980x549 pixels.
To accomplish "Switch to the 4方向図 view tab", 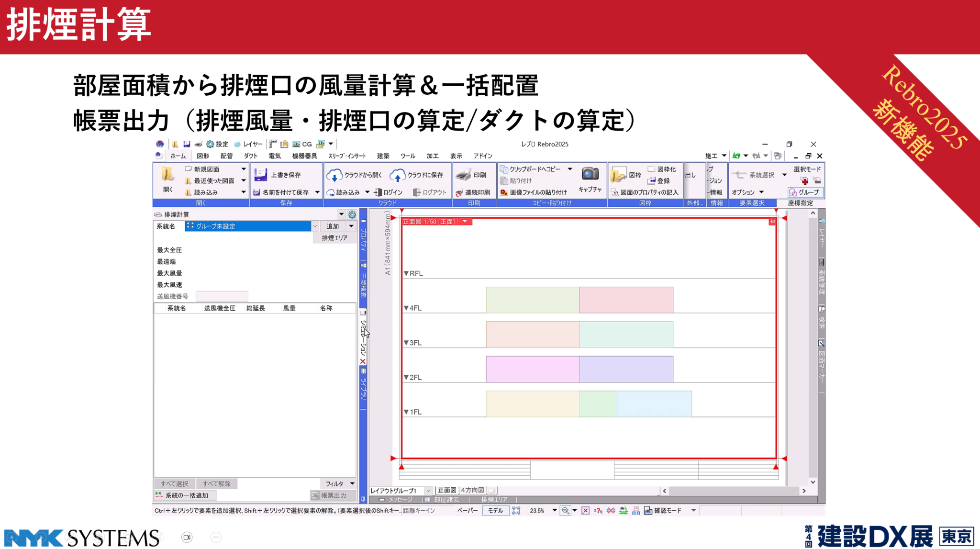I will pyautogui.click(x=472, y=490).
